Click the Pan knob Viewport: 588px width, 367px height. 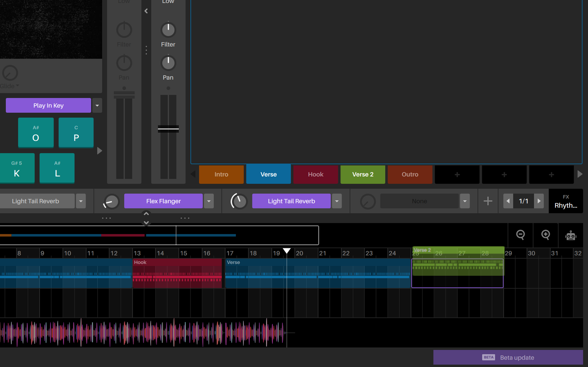(x=168, y=63)
